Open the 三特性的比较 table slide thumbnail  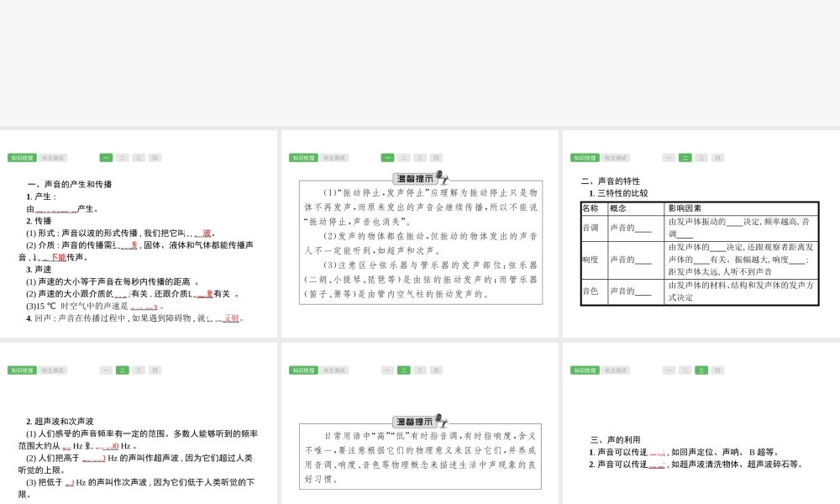pyautogui.click(x=701, y=234)
